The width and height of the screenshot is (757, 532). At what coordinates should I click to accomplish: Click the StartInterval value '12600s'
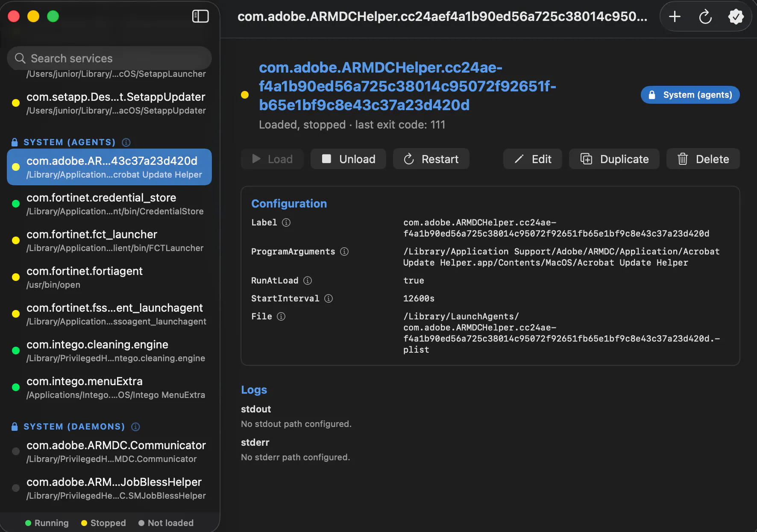coord(419,298)
